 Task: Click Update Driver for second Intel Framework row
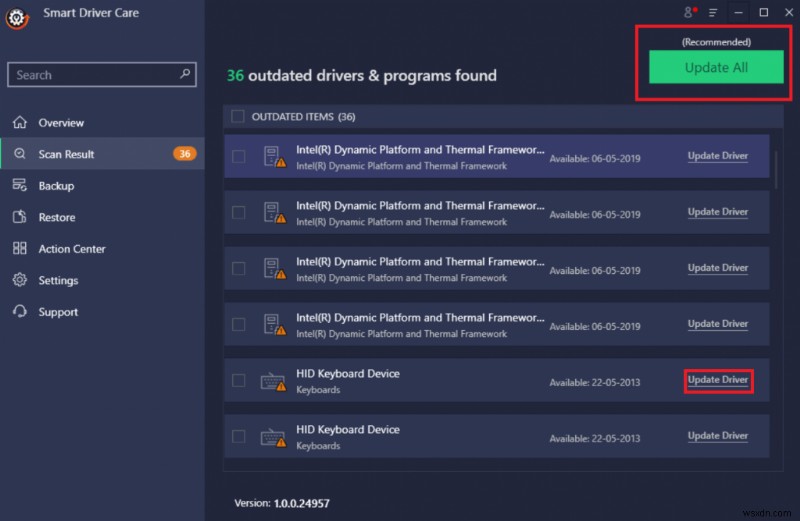click(x=717, y=212)
